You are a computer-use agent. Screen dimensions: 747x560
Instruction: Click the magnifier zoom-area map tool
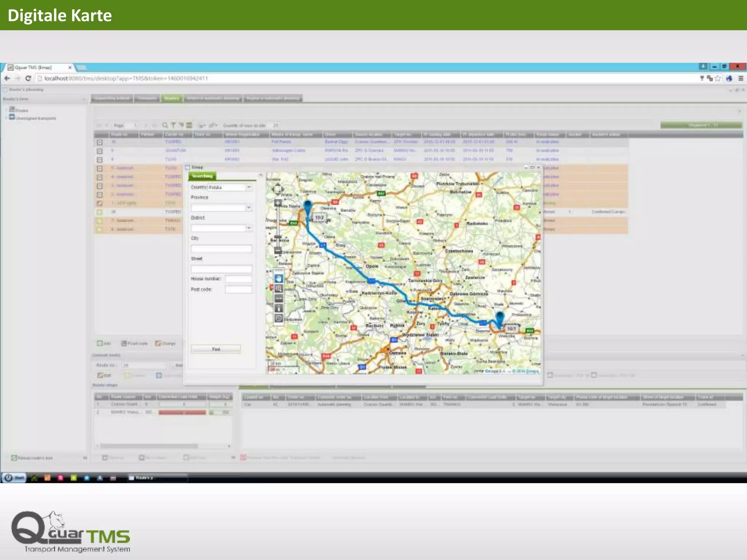click(x=279, y=289)
